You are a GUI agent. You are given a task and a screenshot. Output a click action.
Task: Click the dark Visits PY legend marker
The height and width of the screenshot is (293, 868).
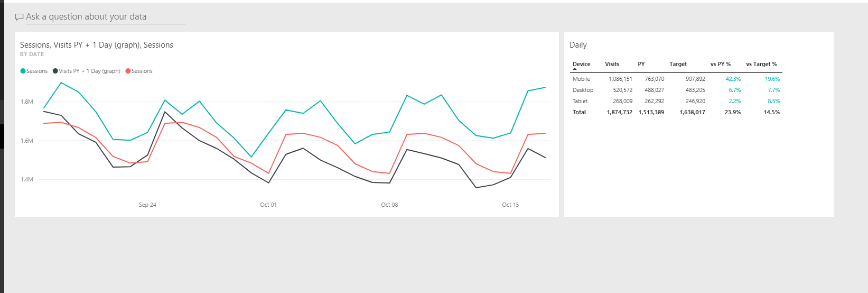[x=55, y=71]
